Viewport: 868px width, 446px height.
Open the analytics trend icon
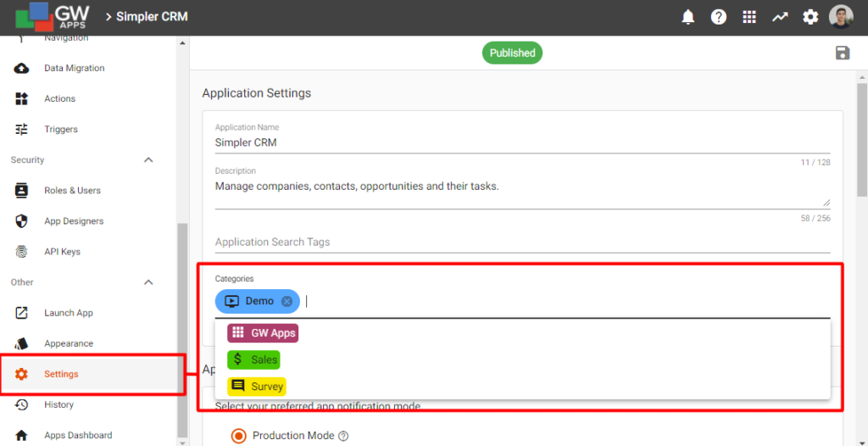point(780,17)
